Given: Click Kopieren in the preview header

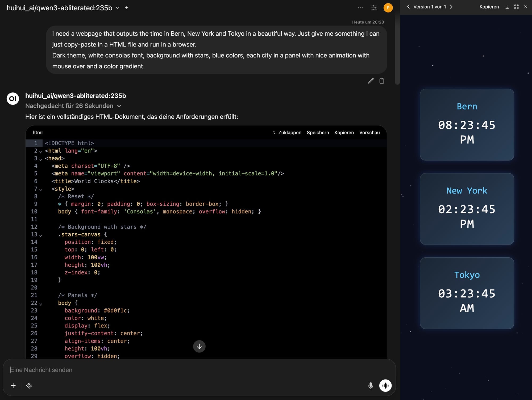Looking at the screenshot, I should coord(489,7).
